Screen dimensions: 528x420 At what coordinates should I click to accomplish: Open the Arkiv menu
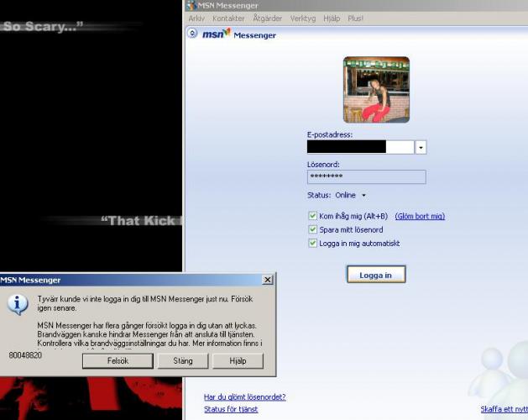coord(196,18)
